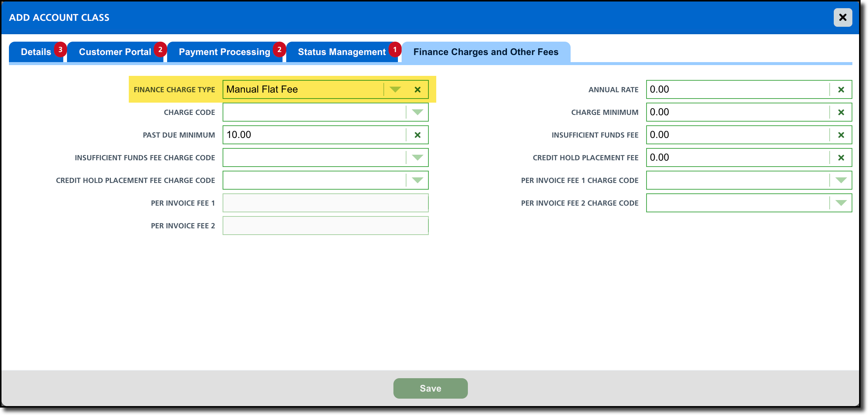Screen dimensions: 868x415
Task: Clear the Credit Hold Placement Fee value
Action: click(x=841, y=158)
